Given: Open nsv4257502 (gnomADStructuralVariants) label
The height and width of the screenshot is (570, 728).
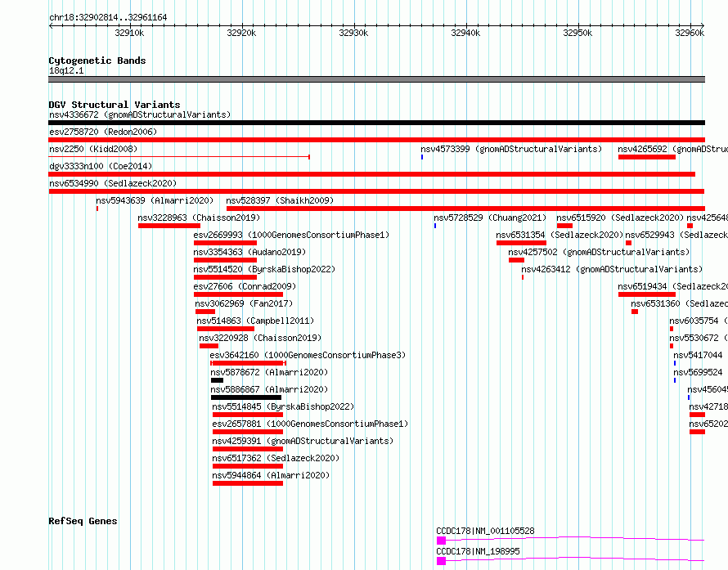Looking at the screenshot, I should pos(599,252).
